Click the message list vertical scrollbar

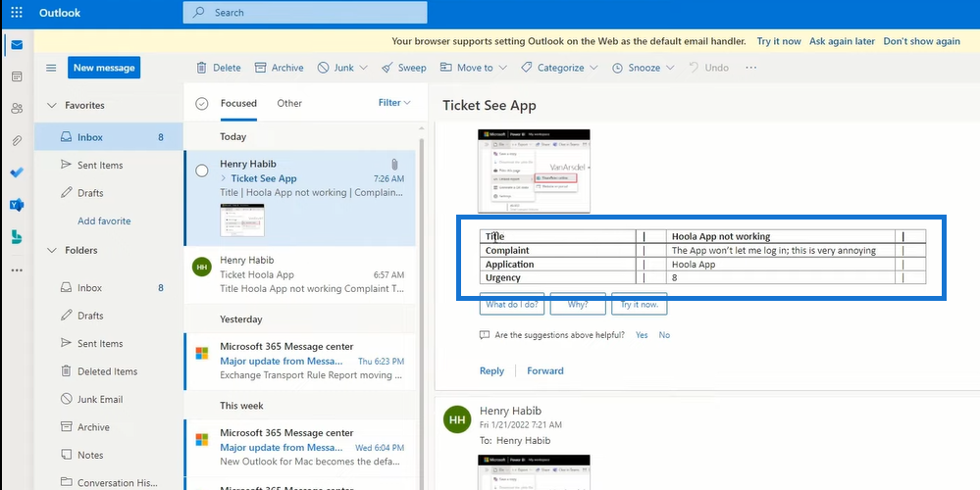[421, 312]
